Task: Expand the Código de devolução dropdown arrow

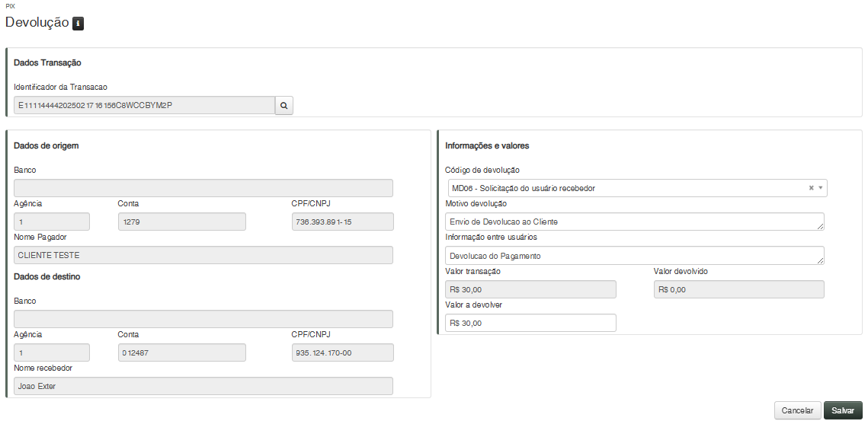Action: (821, 188)
